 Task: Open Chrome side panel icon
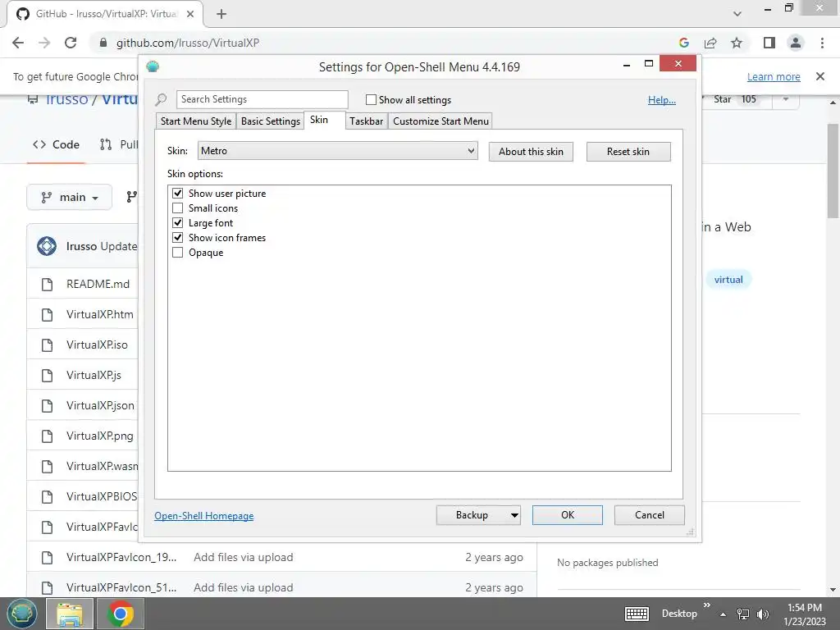click(x=769, y=43)
